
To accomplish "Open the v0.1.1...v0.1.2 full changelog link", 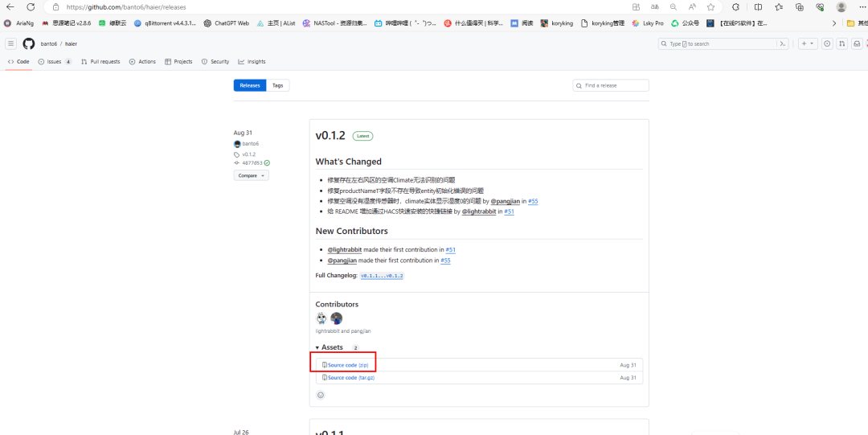I will pyautogui.click(x=382, y=276).
